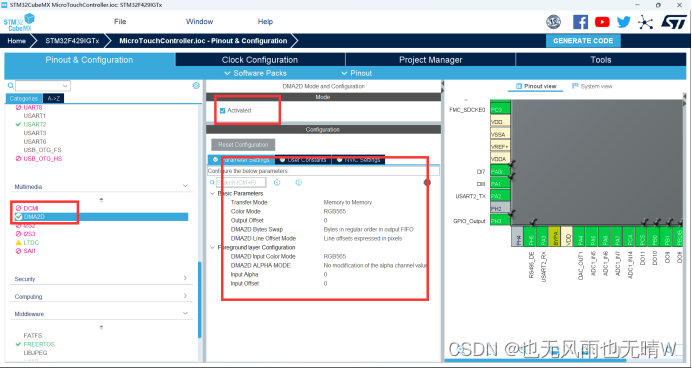This screenshot has height=368, width=692.
Task: Uncheck the DMA2D Activated checkbox
Action: coord(222,111)
